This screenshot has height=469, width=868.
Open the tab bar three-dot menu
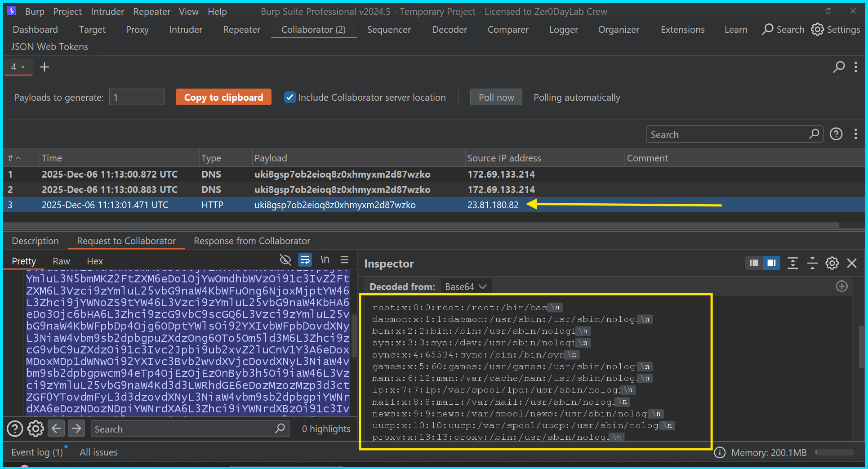pos(856,67)
